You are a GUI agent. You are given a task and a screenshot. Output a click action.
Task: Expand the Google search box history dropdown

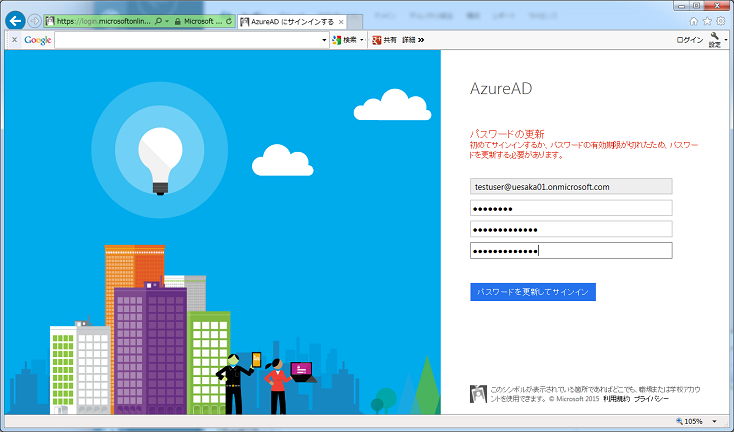(324, 40)
